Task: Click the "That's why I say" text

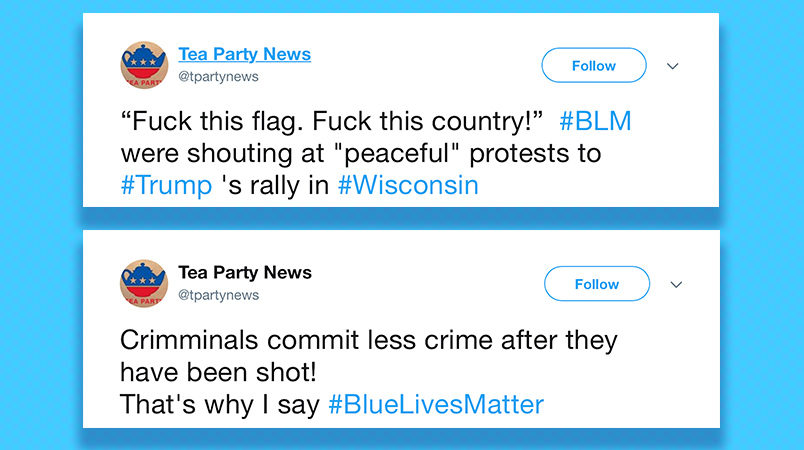Action: 220,404
